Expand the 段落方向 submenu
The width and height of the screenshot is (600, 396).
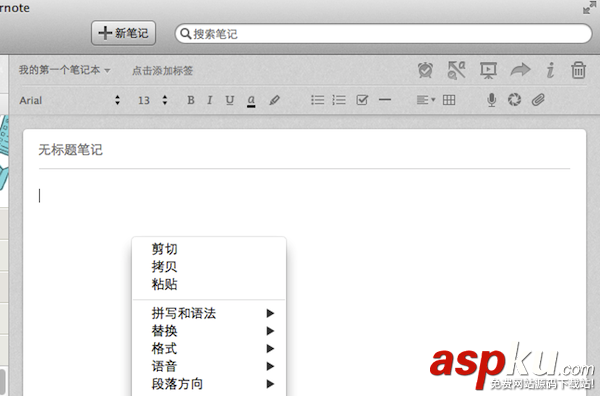tap(209, 384)
